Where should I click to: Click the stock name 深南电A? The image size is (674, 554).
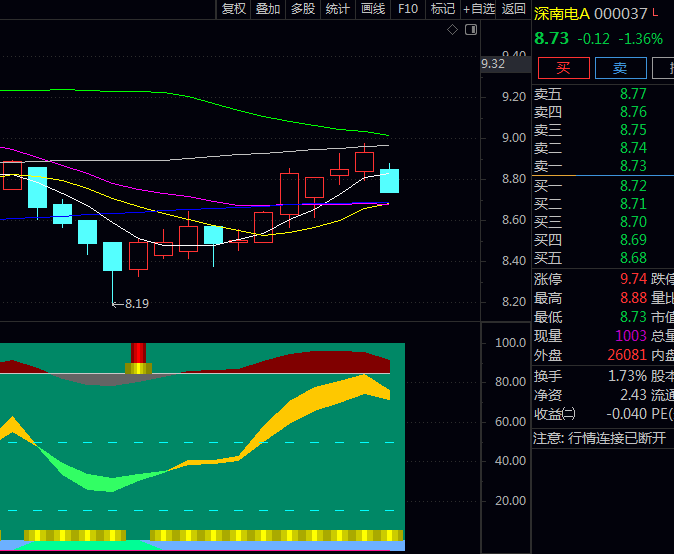point(562,14)
